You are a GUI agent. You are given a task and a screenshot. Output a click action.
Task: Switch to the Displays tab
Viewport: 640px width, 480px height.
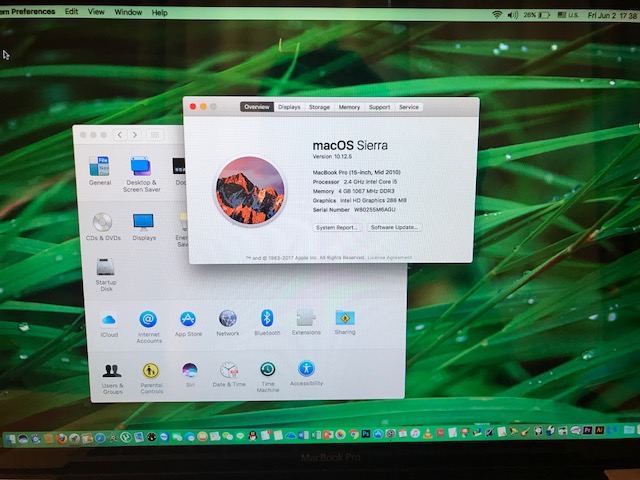point(289,107)
